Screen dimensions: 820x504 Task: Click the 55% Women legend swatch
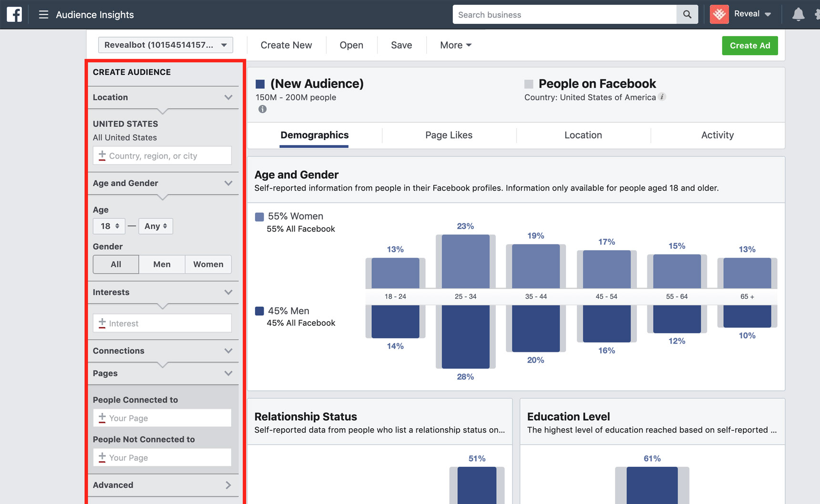(x=259, y=217)
